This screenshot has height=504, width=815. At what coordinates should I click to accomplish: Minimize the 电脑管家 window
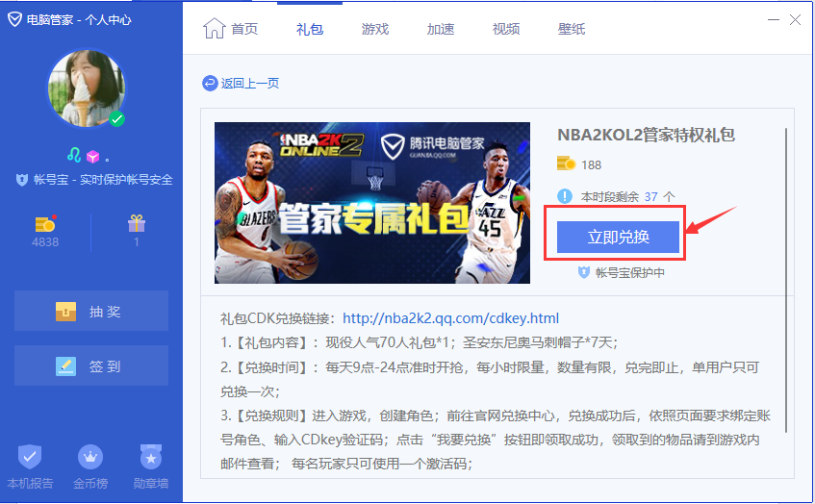774,20
